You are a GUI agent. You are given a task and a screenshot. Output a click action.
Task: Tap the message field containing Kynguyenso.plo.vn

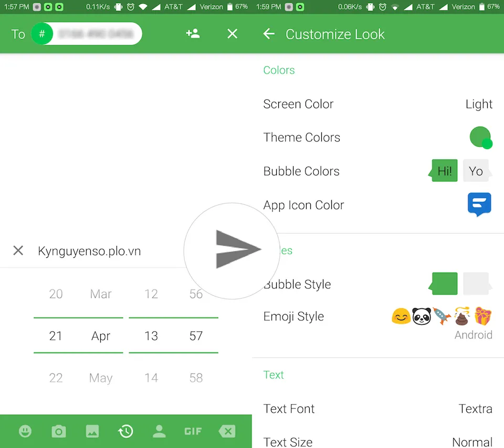[x=105, y=251]
